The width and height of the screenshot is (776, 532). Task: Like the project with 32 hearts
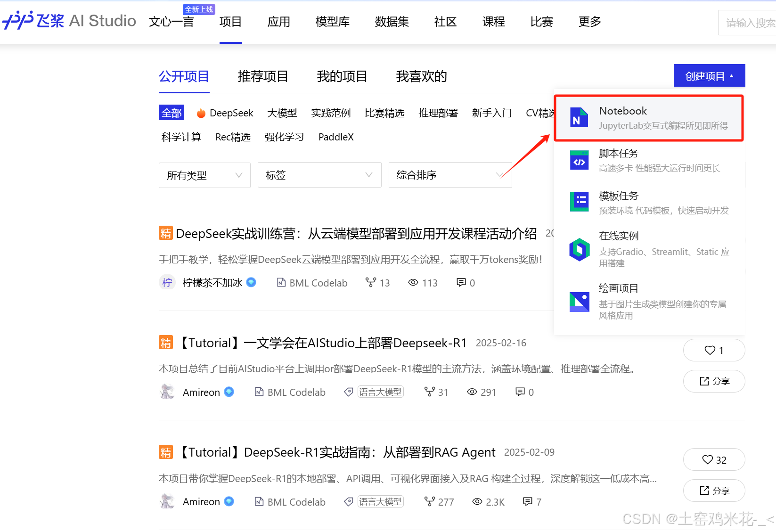pyautogui.click(x=714, y=459)
